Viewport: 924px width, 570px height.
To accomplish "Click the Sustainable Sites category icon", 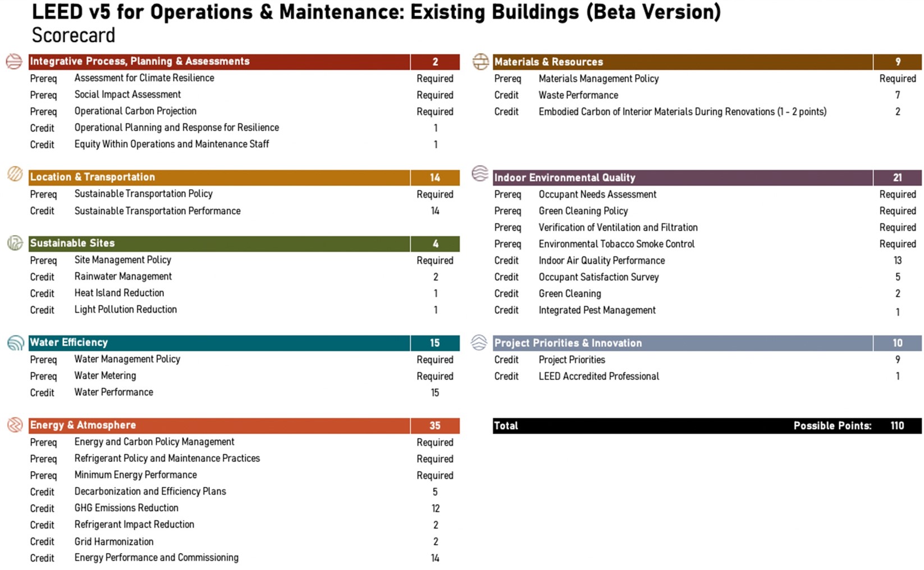I will [x=15, y=243].
